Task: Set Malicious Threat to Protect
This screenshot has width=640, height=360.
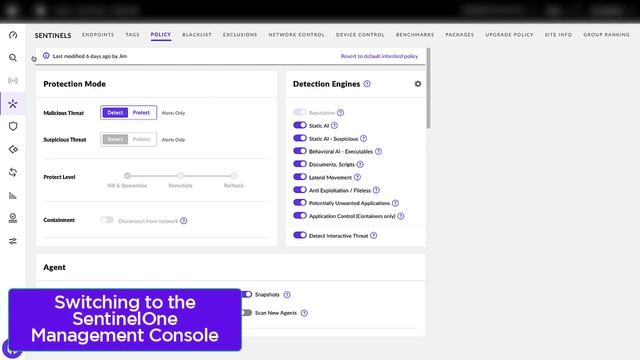Action: point(141,113)
